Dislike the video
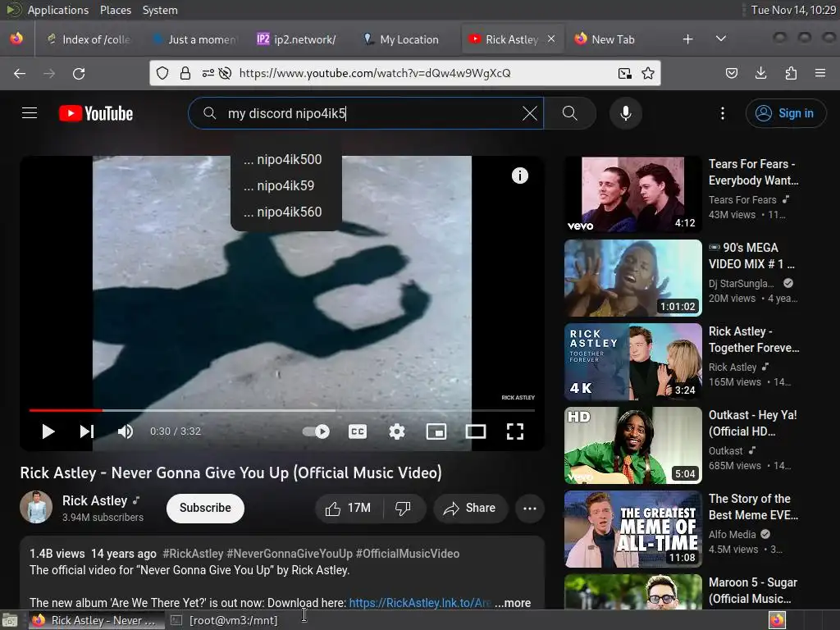840x630 pixels. (404, 508)
